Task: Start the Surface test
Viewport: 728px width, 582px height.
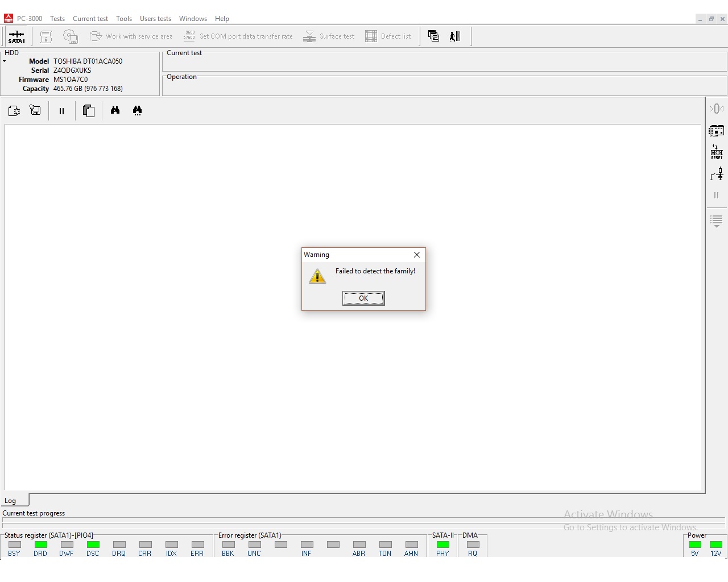Action: click(x=329, y=36)
